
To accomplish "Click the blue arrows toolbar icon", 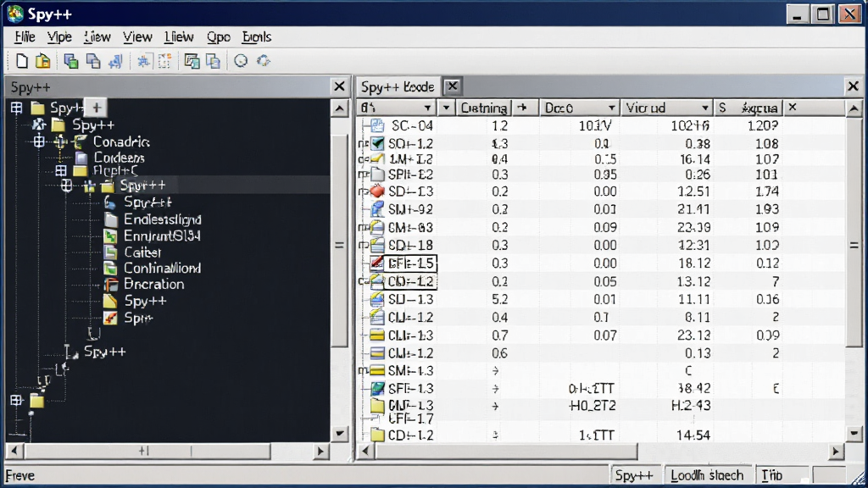I will pos(115,61).
